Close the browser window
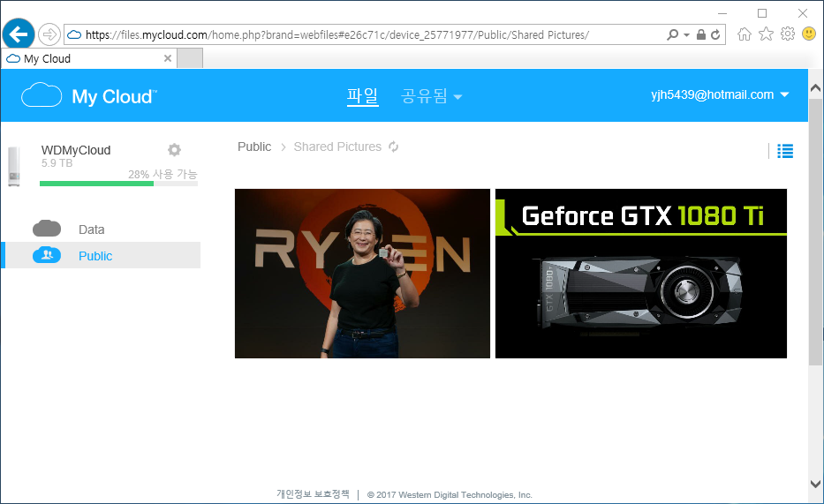 tap(803, 13)
